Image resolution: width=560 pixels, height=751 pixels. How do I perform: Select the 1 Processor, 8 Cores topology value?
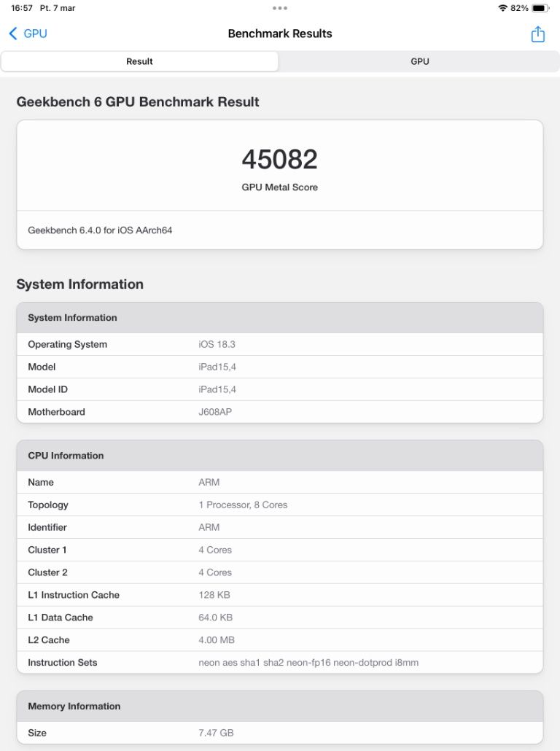(243, 505)
